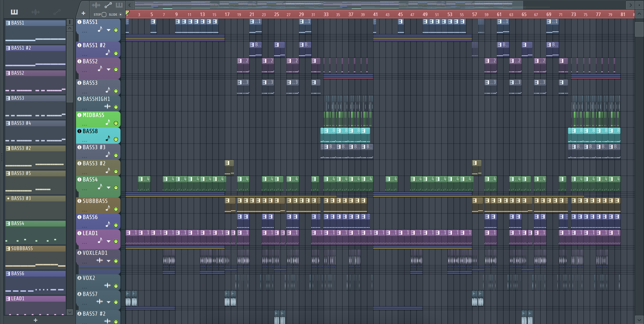
Task: Toggle pattern clips icon above SLIDE
Action: tap(119, 5)
